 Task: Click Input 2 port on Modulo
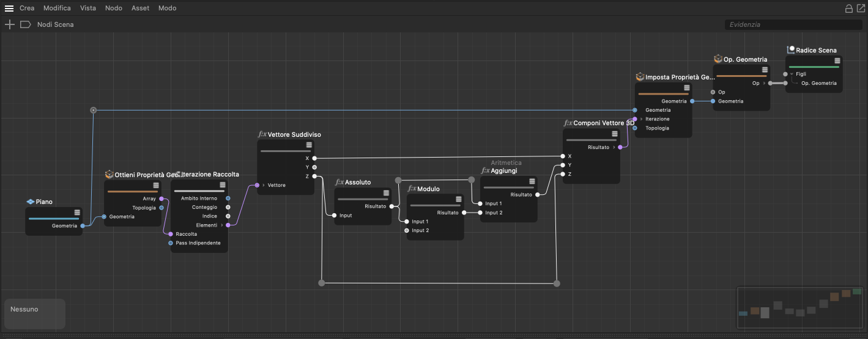click(407, 230)
